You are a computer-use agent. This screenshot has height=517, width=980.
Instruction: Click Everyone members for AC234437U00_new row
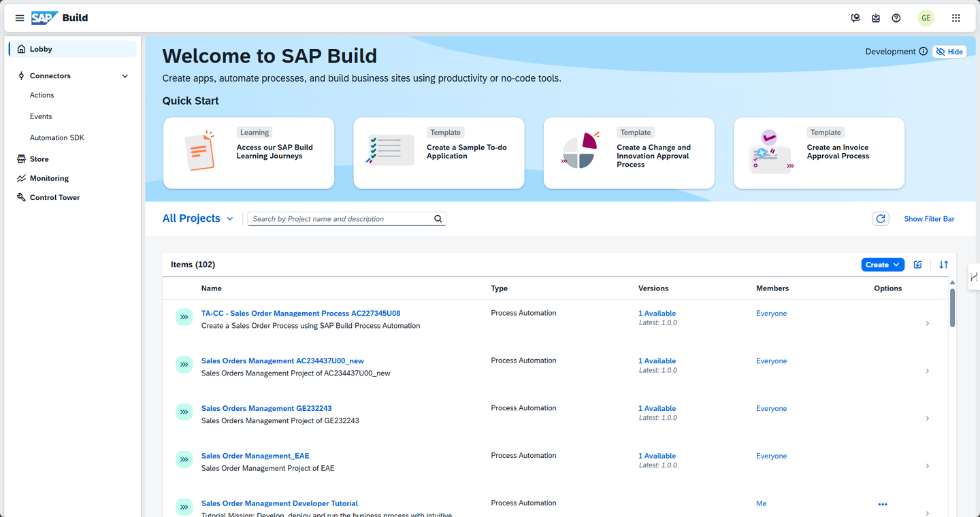click(771, 361)
